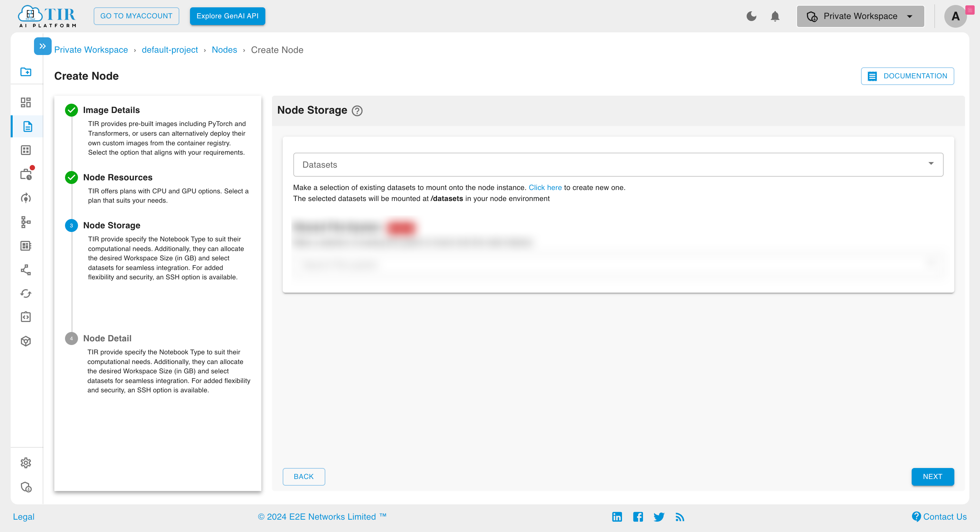Click the 'Create Node' breadcrumb text
980x532 pixels.
pos(277,50)
